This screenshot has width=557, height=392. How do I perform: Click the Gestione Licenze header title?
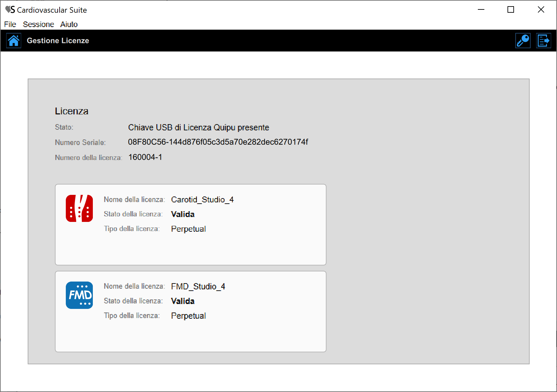58,41
